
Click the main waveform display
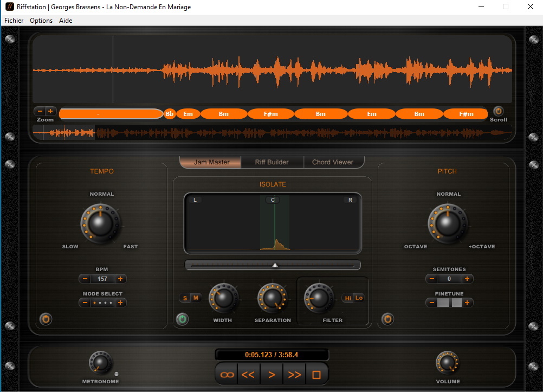272,69
